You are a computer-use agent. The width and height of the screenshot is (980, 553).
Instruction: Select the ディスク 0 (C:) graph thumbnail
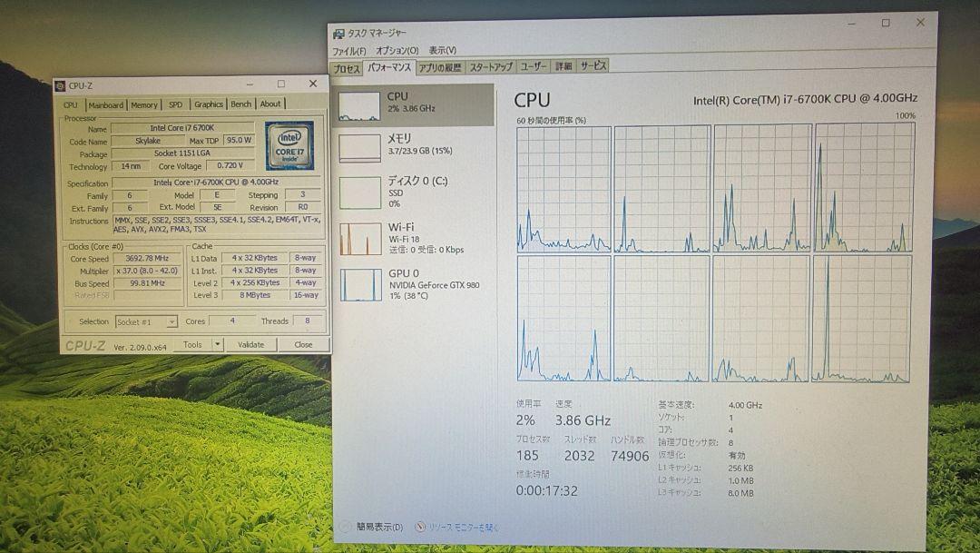click(360, 193)
